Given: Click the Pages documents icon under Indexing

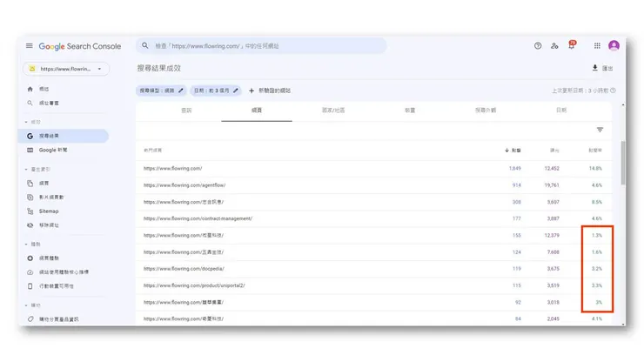Looking at the screenshot, I should tap(30, 183).
